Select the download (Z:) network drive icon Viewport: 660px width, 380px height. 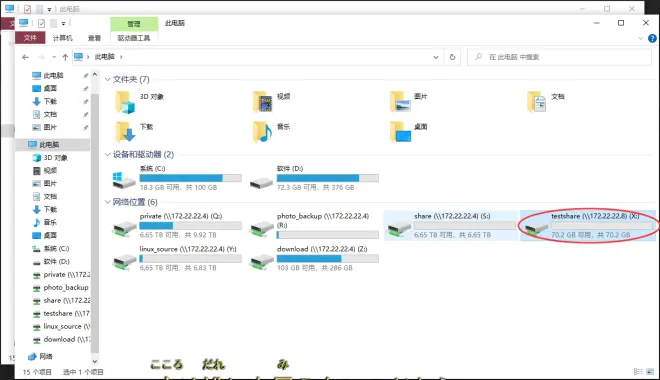(x=261, y=262)
